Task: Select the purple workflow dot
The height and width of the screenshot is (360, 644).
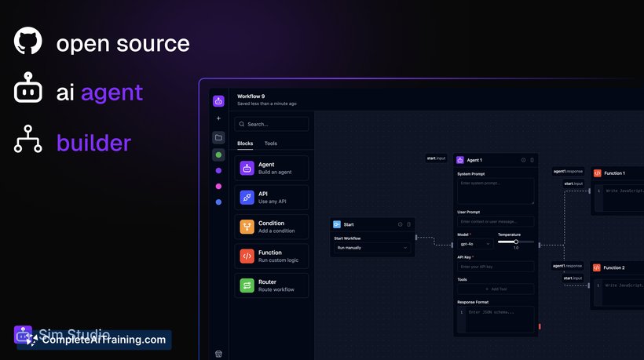Action: tap(218, 170)
